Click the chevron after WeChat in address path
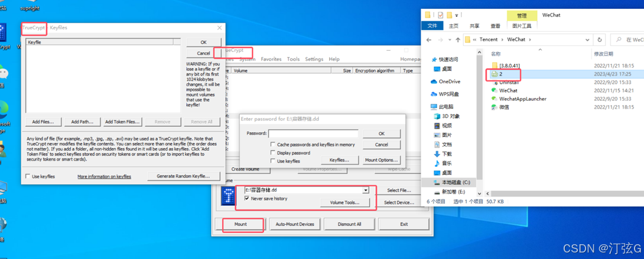 click(530, 40)
